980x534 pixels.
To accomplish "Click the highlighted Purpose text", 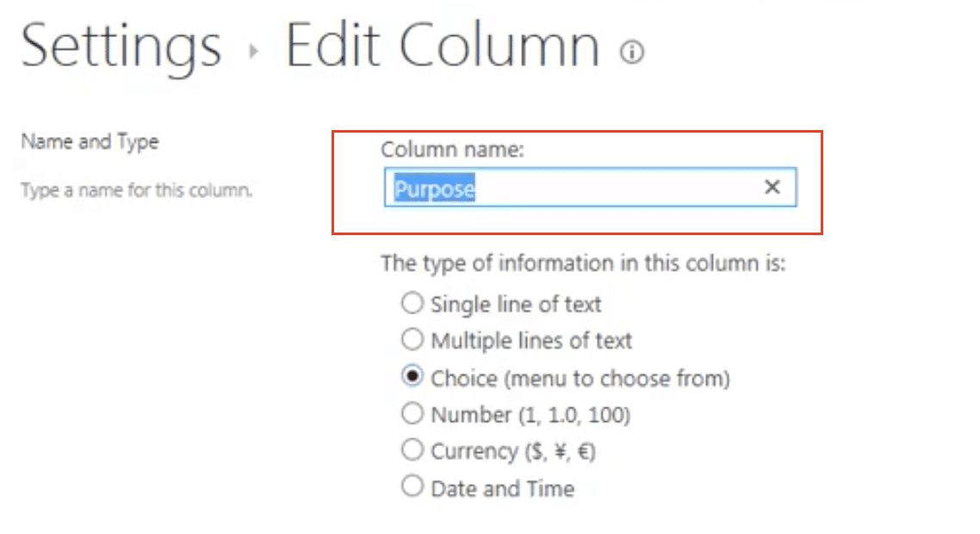I will tap(434, 189).
